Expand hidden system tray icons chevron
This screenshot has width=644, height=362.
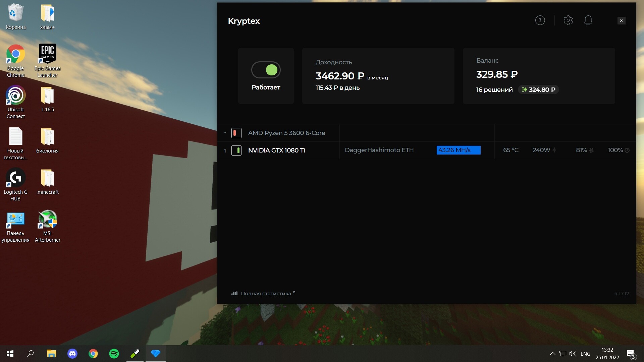552,354
